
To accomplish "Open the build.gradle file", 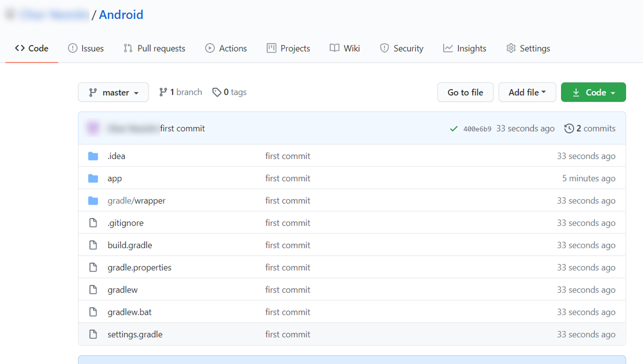I will tap(130, 245).
